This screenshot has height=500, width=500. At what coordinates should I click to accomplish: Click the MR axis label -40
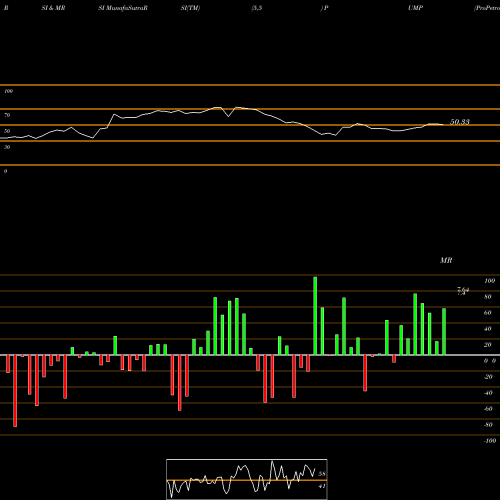tap(488, 393)
